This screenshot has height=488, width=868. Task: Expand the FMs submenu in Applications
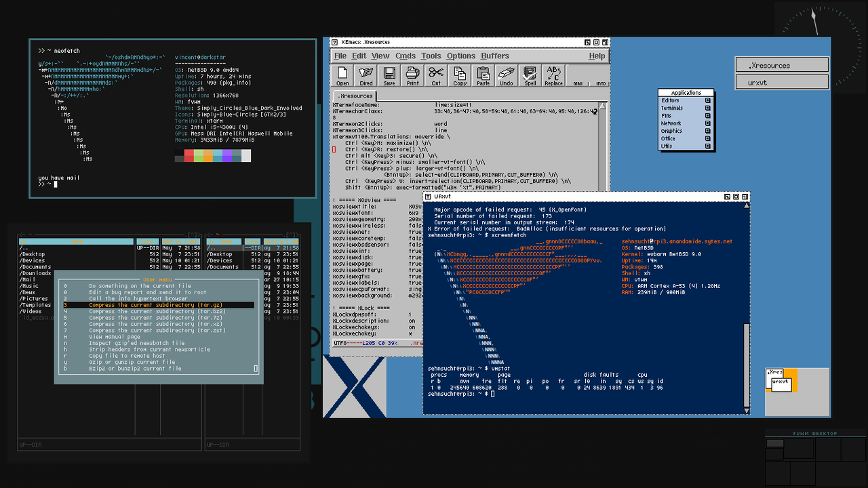point(686,116)
